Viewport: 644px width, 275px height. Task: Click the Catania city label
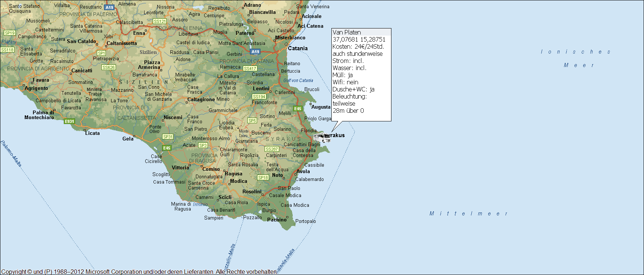coord(298,48)
